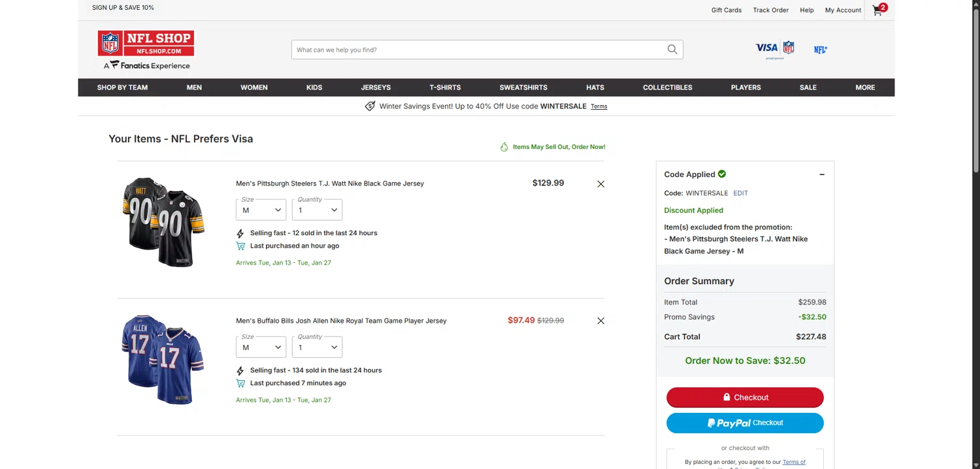Open the Women menu
The height and width of the screenshot is (469, 980).
254,88
